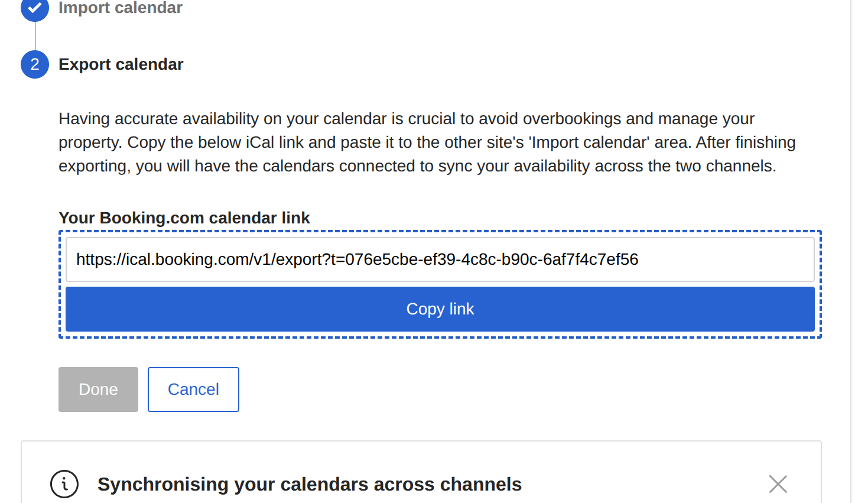Click the greyed-out Done button
The height and width of the screenshot is (503, 868).
[98, 390]
